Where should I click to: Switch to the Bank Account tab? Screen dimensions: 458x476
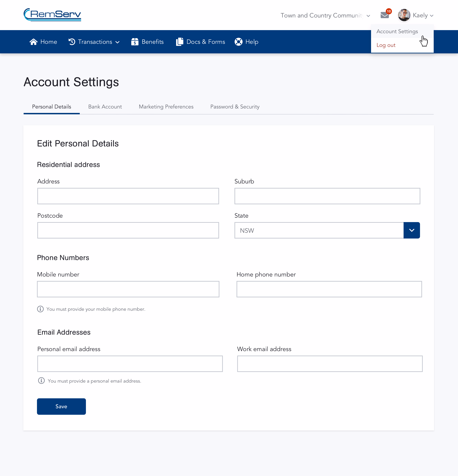coord(105,107)
